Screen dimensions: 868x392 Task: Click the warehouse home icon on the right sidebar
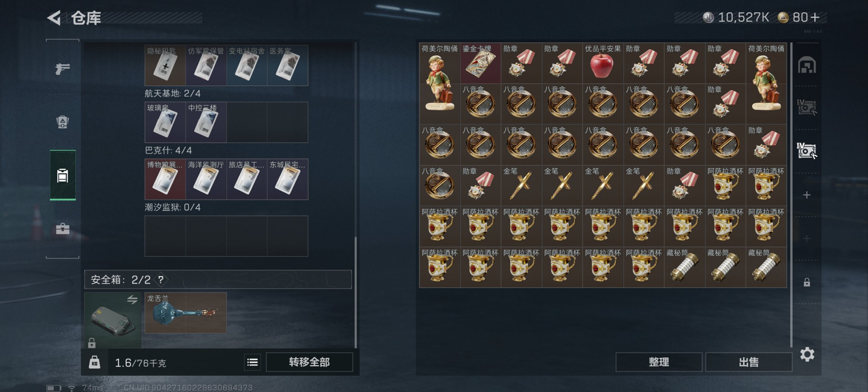807,65
